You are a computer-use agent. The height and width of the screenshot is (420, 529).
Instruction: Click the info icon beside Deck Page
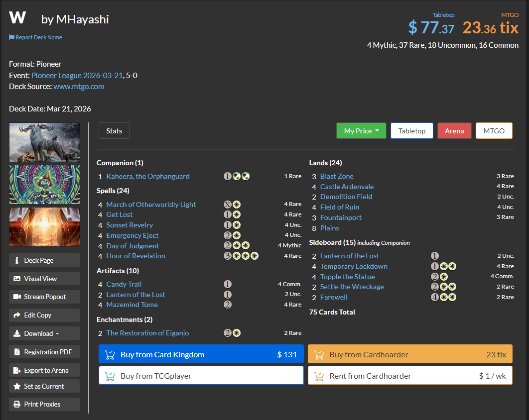click(17, 260)
